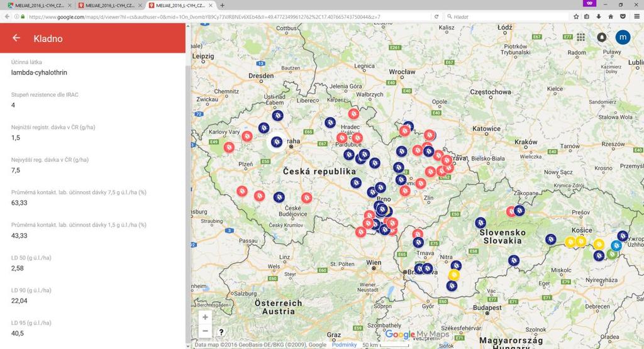
Task: Open the Podmínky terms link
Action: (x=344, y=345)
